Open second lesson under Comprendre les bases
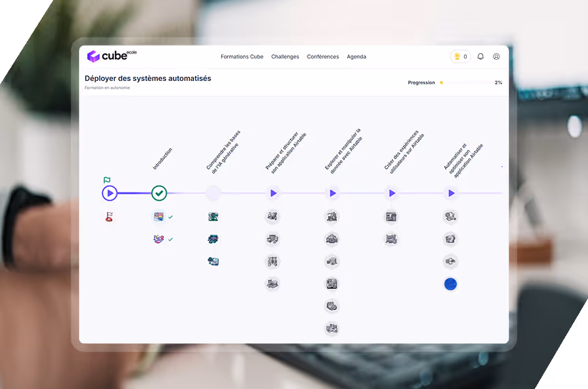 [214, 239]
